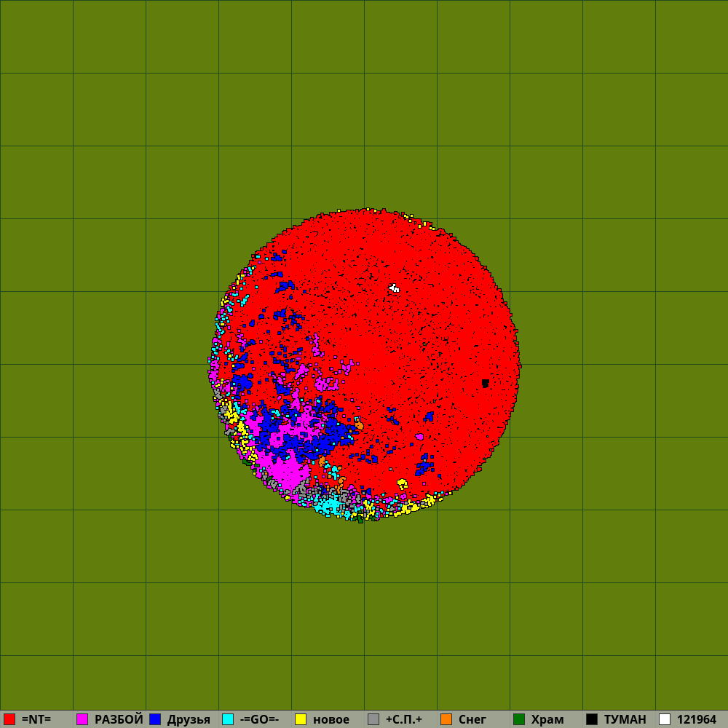
Task: Select the =NT= legend label
Action: point(36,719)
